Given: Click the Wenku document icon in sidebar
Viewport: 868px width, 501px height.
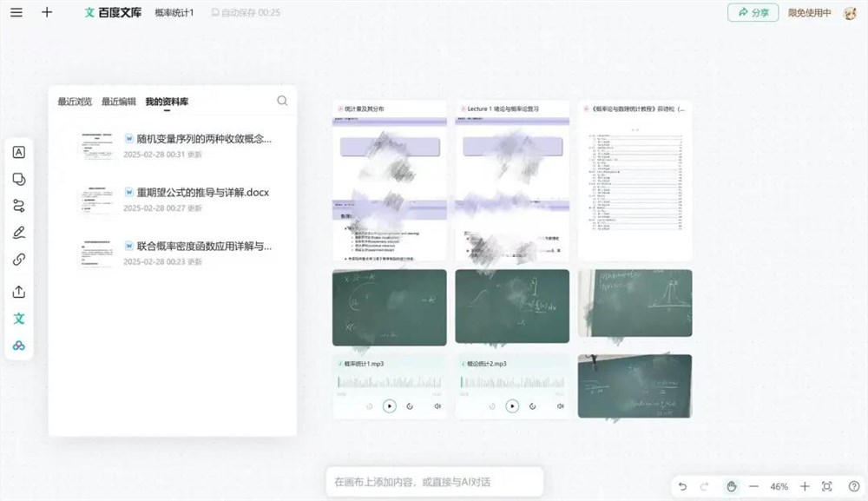Looking at the screenshot, I should pyautogui.click(x=19, y=319).
